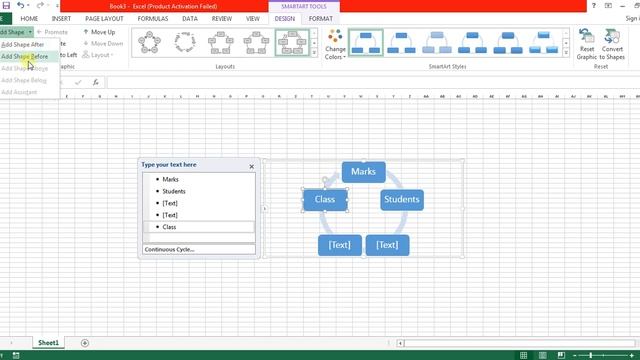Click the Students shape in the diagram

pos(402,200)
